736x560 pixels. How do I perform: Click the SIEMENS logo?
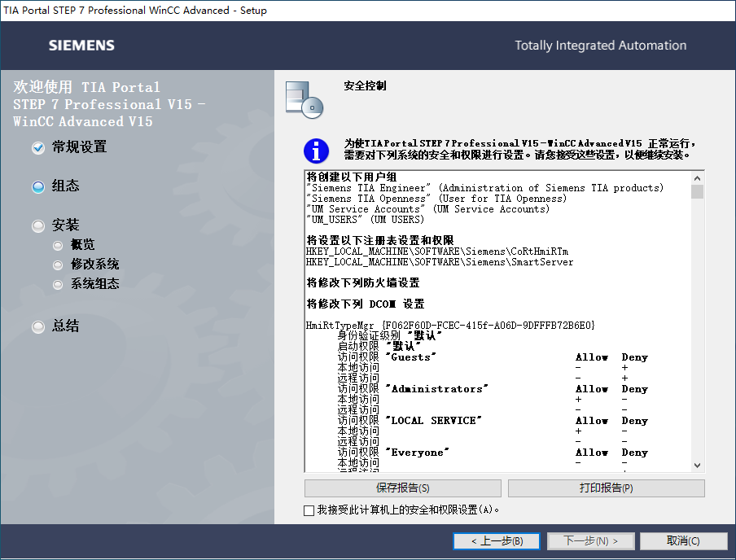pos(81,45)
